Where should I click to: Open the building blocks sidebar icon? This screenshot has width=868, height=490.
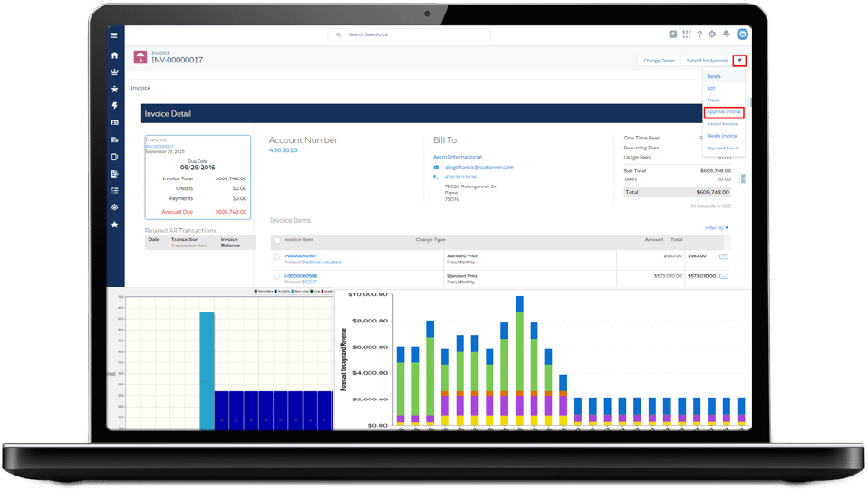(114, 139)
